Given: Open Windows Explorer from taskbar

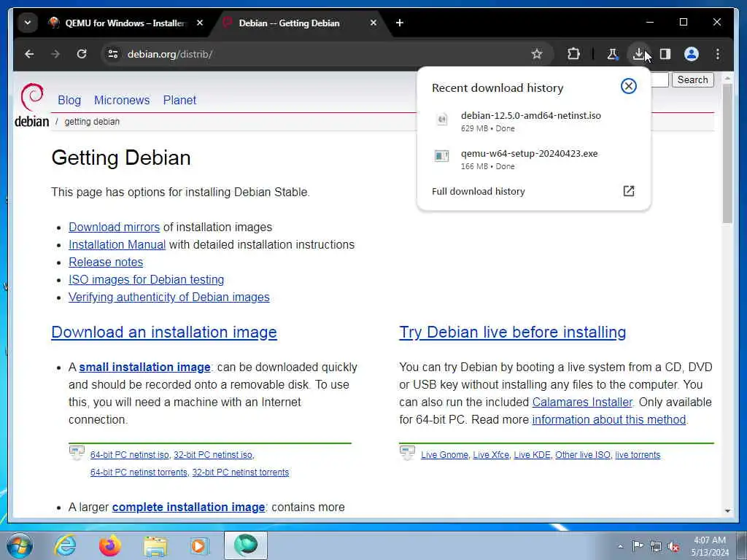Looking at the screenshot, I should click(155, 545).
